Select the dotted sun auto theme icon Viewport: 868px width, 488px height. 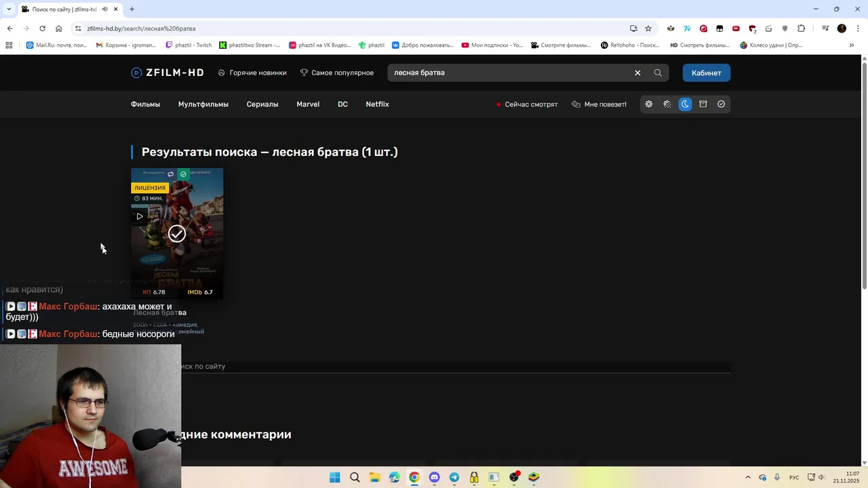click(667, 104)
